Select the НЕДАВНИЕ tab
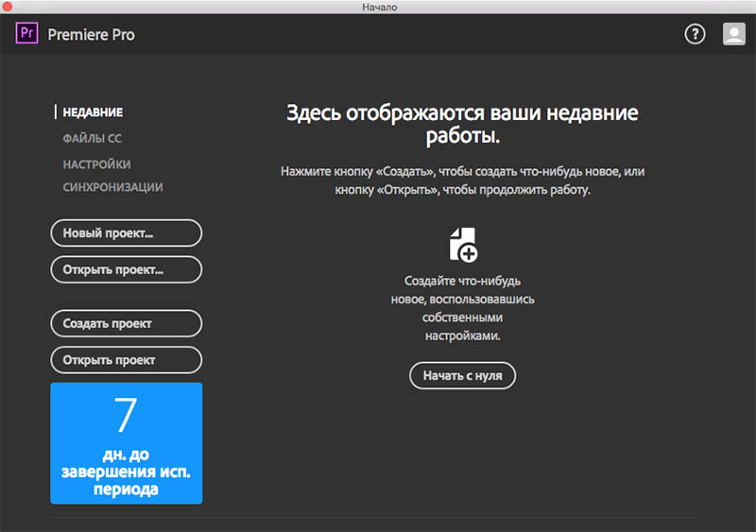Screen dimensions: 756x532 click(x=93, y=112)
